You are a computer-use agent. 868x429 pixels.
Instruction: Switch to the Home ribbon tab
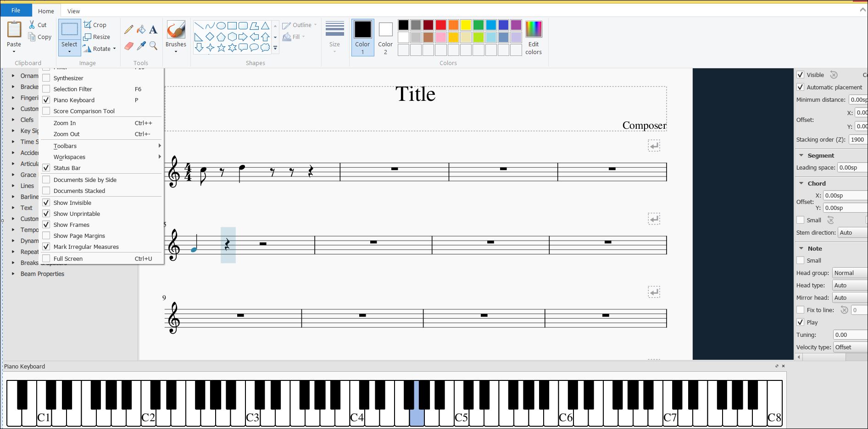click(x=46, y=11)
